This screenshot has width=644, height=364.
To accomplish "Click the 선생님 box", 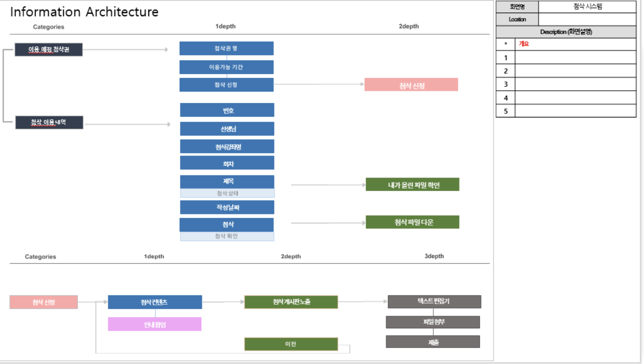I will 227,129.
